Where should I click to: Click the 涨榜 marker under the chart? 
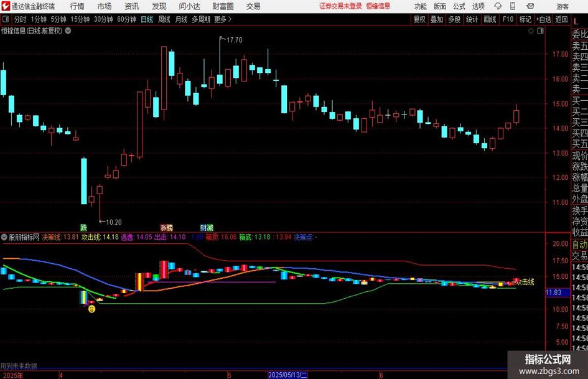[x=167, y=227]
